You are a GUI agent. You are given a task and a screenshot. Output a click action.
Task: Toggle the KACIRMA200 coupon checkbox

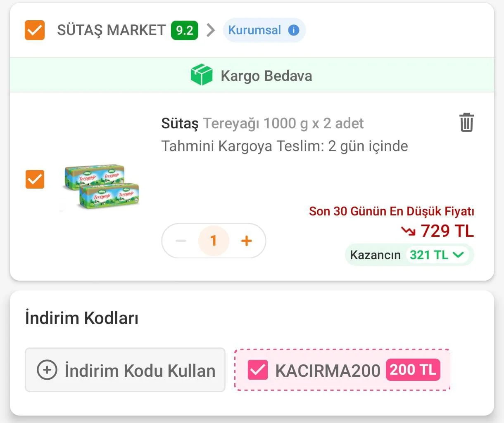pyautogui.click(x=258, y=370)
